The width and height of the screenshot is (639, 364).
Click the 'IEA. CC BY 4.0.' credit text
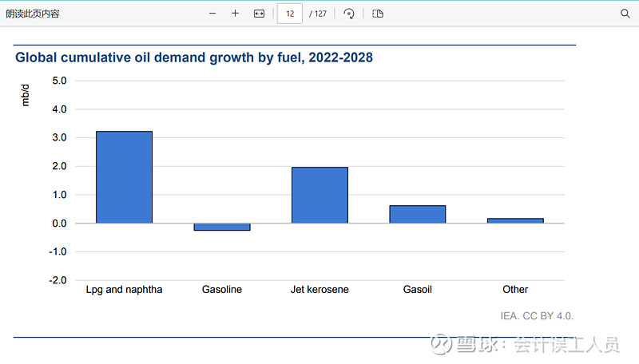(x=537, y=316)
